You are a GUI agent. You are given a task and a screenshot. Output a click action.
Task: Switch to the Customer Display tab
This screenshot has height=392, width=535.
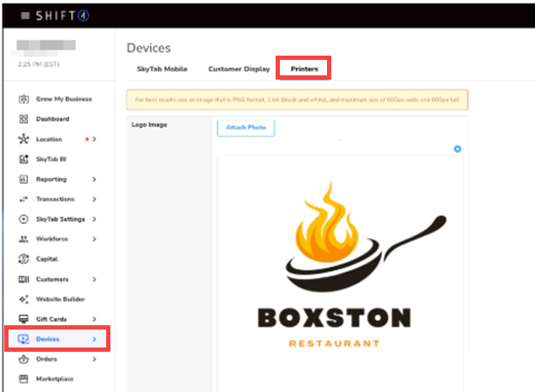[x=239, y=68]
